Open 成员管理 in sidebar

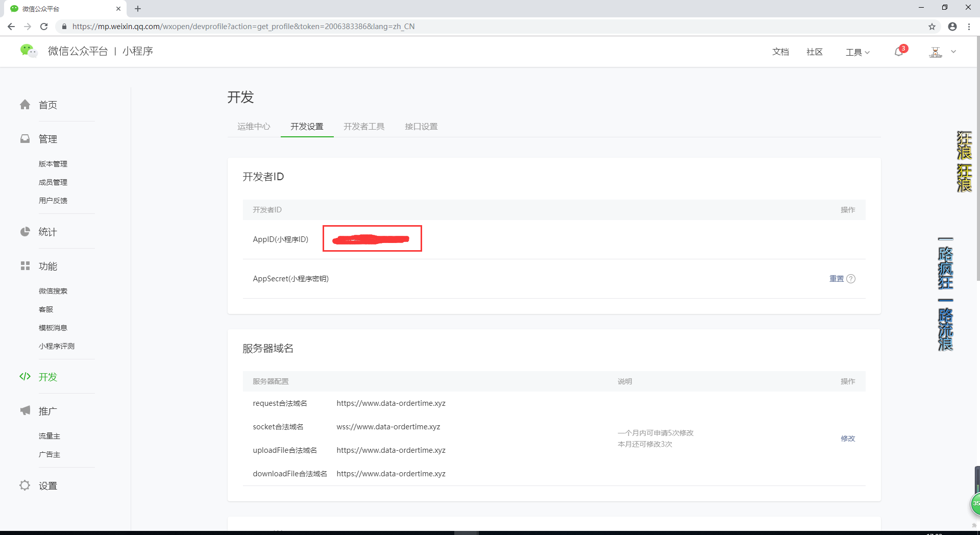pos(53,182)
